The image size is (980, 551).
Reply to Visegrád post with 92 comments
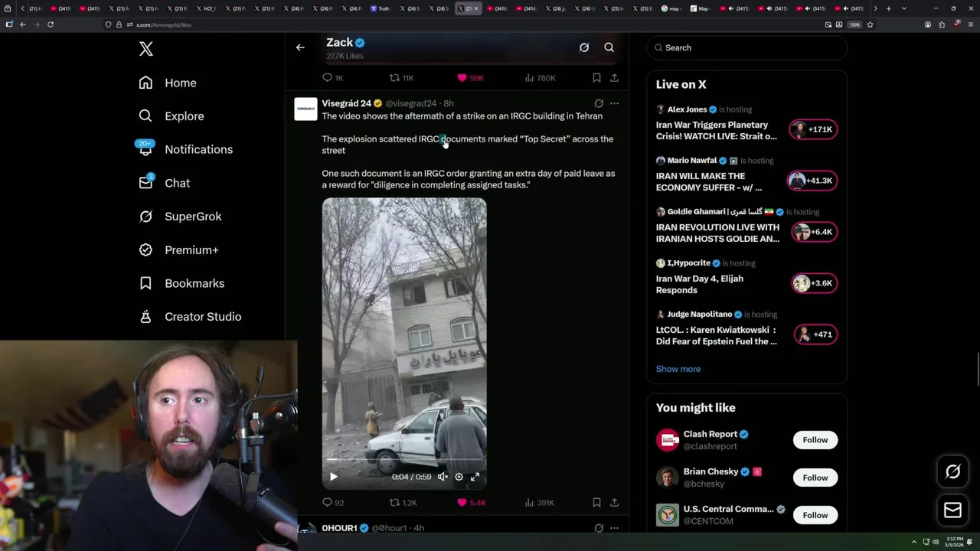(x=332, y=503)
